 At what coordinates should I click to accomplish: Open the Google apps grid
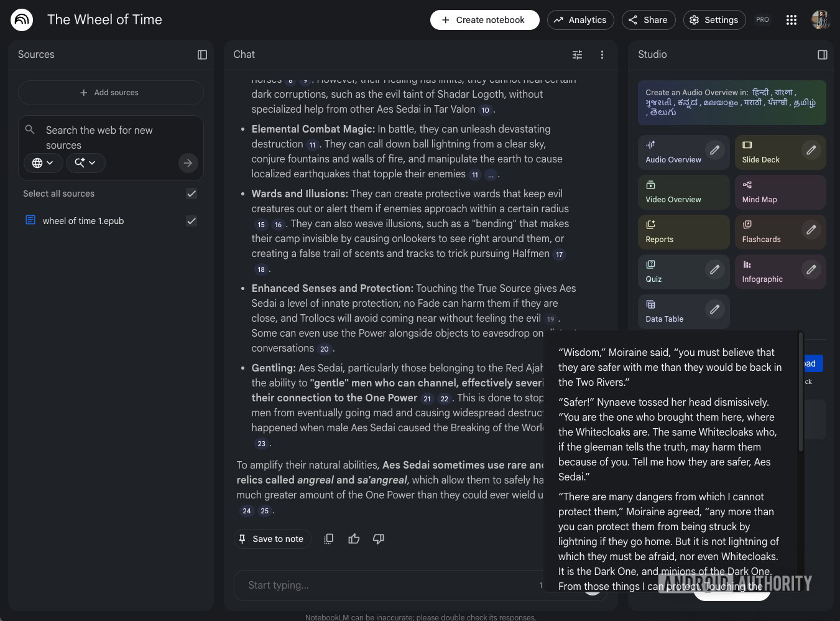[x=791, y=20]
